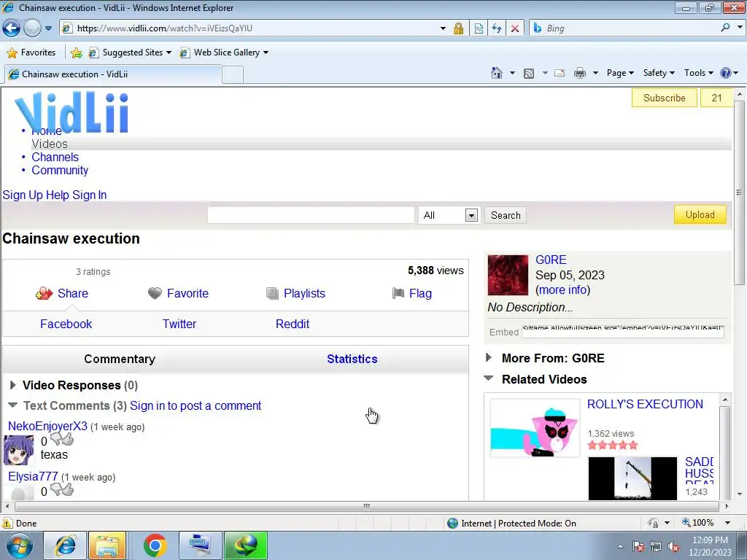
Task: Click the Refresh icon in address bar
Action: pyautogui.click(x=496, y=28)
